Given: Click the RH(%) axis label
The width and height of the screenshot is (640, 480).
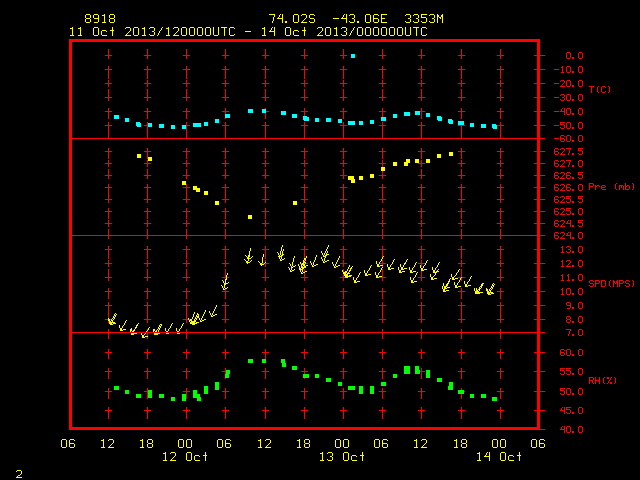Looking at the screenshot, I should (x=602, y=380).
